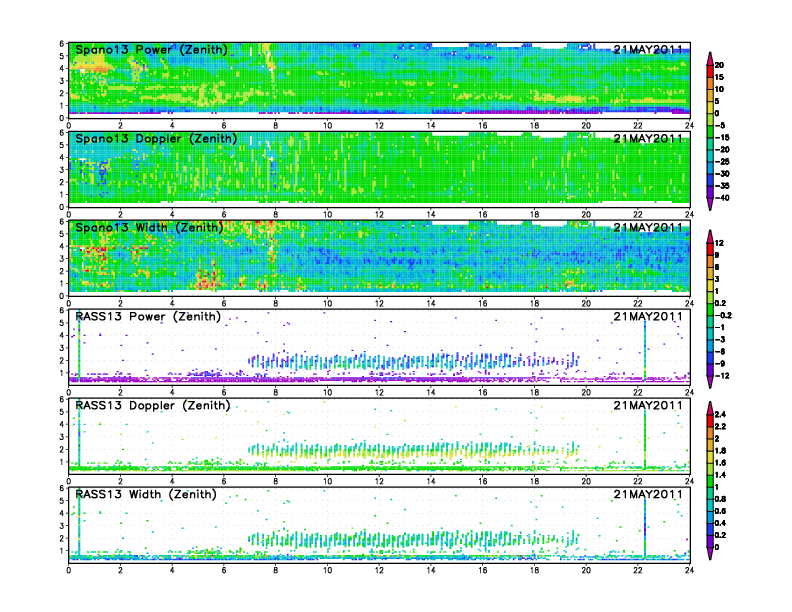Click the 21MAY2011 date in RASS13 Width panel

click(x=648, y=494)
